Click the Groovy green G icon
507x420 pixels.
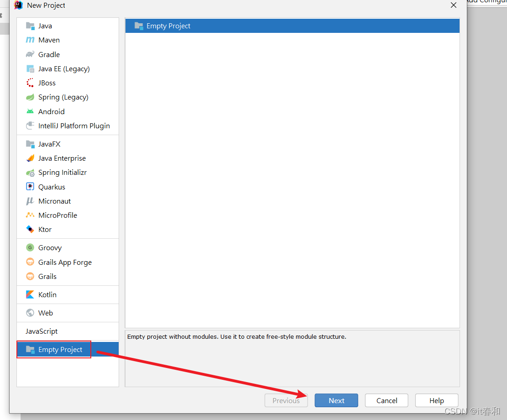click(x=30, y=247)
